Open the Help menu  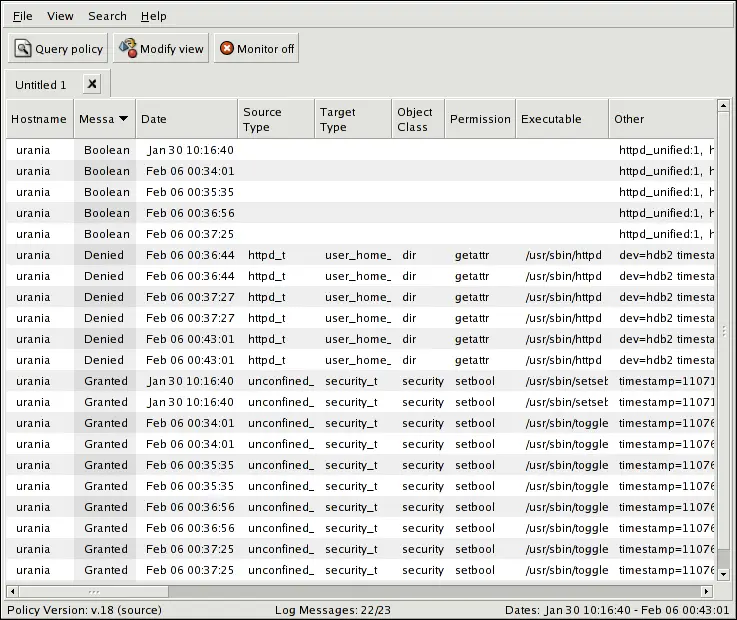pyautogui.click(x=153, y=16)
